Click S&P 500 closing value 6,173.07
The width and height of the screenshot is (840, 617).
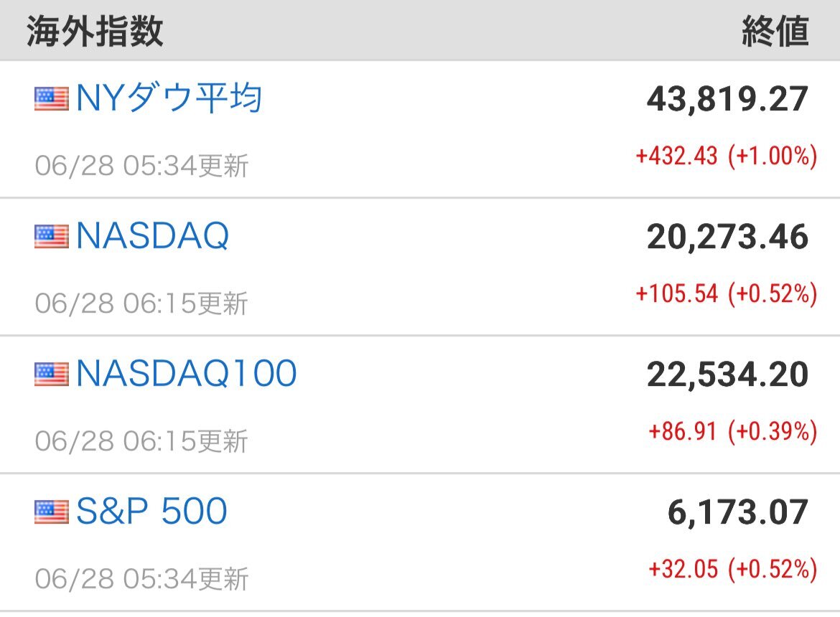pyautogui.click(x=737, y=512)
